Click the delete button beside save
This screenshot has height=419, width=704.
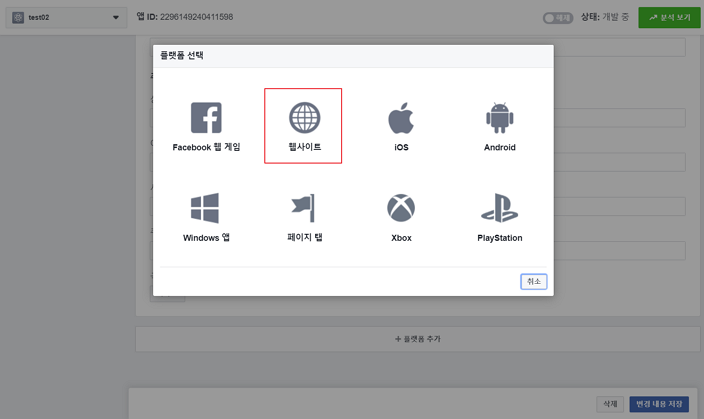coord(610,404)
